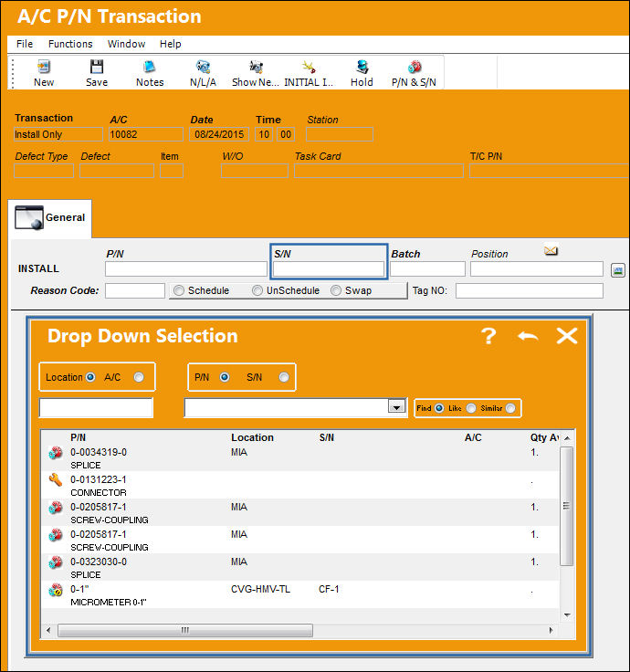
Task: Select the Swap radio button
Action: point(336,290)
